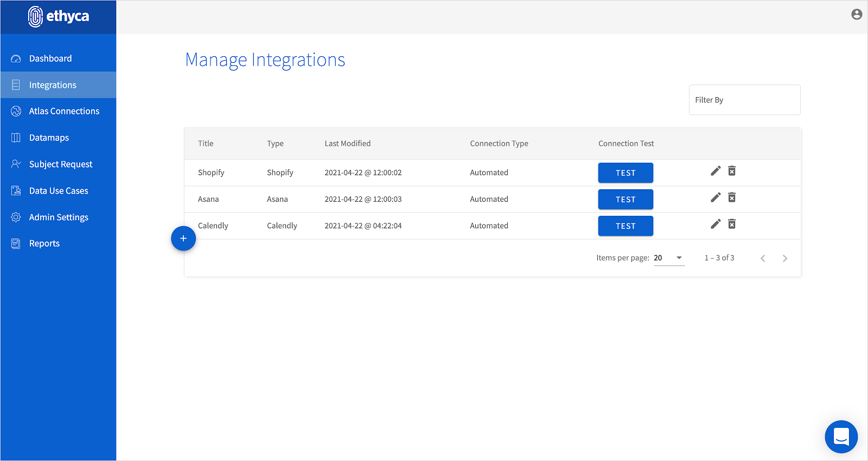Click the Data Use Cases icon
The image size is (868, 461).
(x=16, y=190)
